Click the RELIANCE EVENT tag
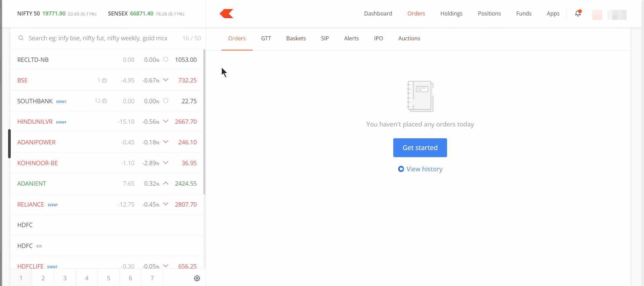 pyautogui.click(x=53, y=205)
